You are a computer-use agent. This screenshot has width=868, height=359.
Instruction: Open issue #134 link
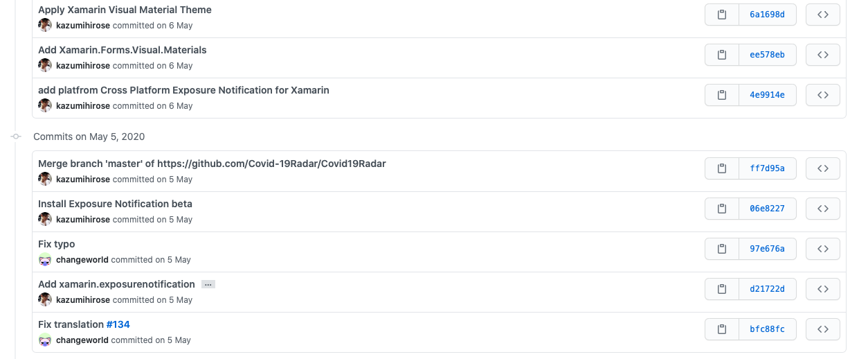118,324
